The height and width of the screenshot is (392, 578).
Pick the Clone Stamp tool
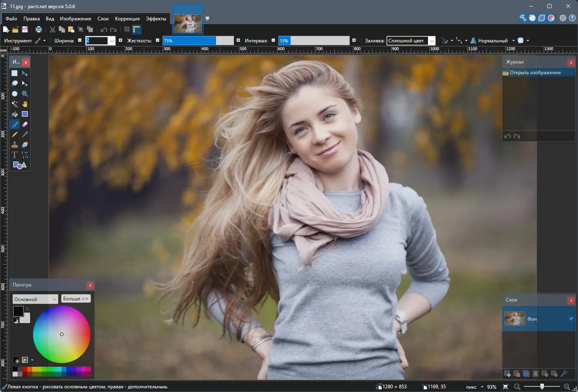pyautogui.click(x=15, y=145)
